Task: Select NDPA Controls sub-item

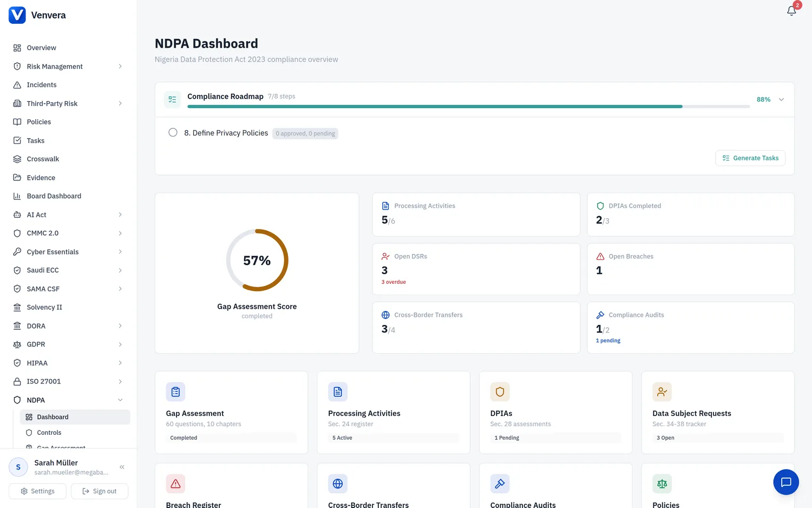Action: pyautogui.click(x=75, y=433)
